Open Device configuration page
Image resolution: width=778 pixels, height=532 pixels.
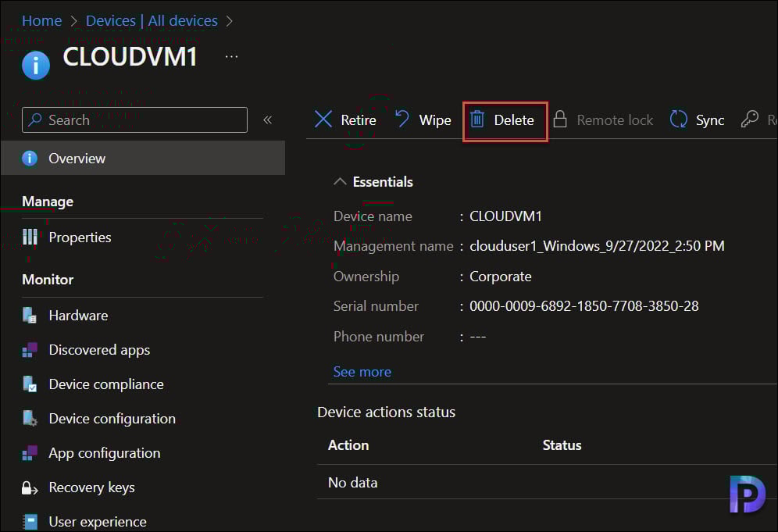coord(112,419)
